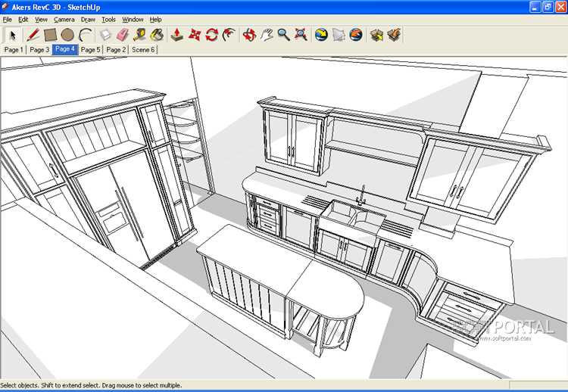568x392 pixels.
Task: Click the Get Models box icon
Action: click(x=376, y=35)
